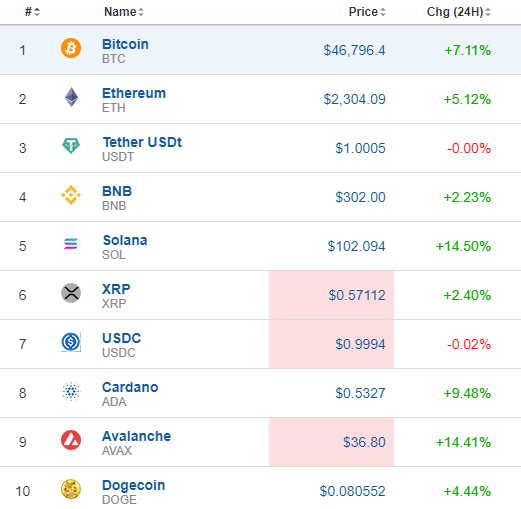Viewport: 521px width, 509px height.
Task: Click the Solana striped logo icon
Action: click(71, 244)
